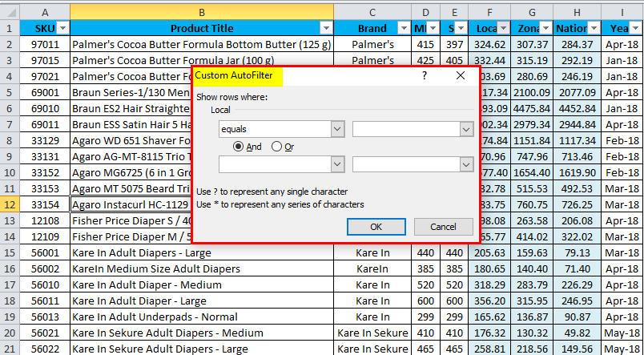This screenshot has height=355, width=644.
Task: Select row 20 header
Action: pos(10,333)
